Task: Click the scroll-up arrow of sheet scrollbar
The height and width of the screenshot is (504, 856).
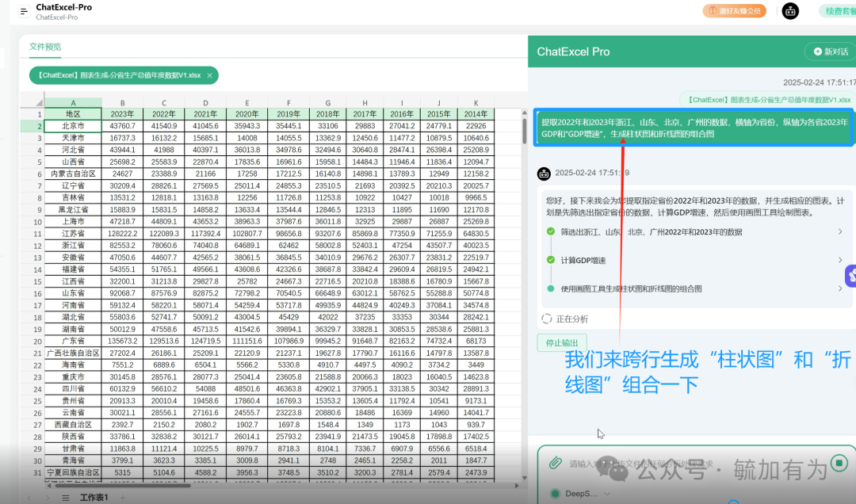Action: coord(524,113)
